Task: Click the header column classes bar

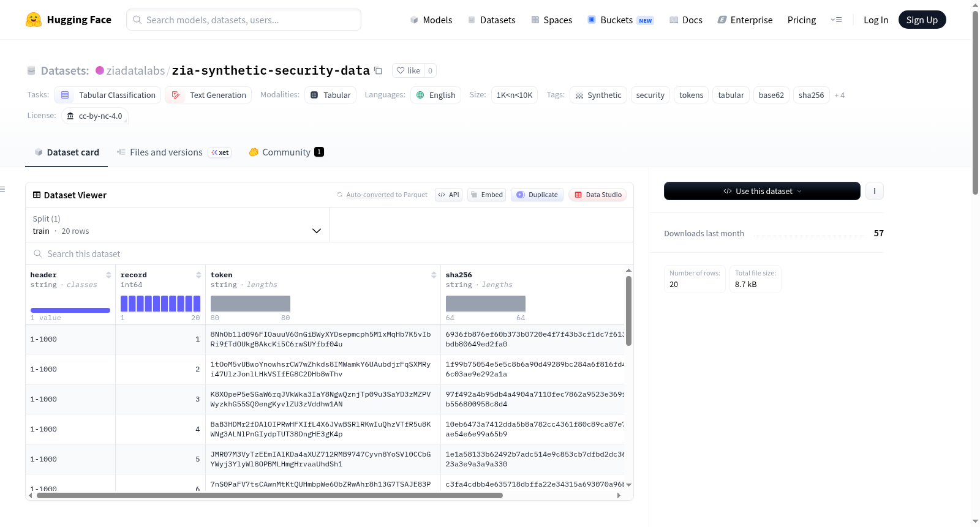Action: 70,310
